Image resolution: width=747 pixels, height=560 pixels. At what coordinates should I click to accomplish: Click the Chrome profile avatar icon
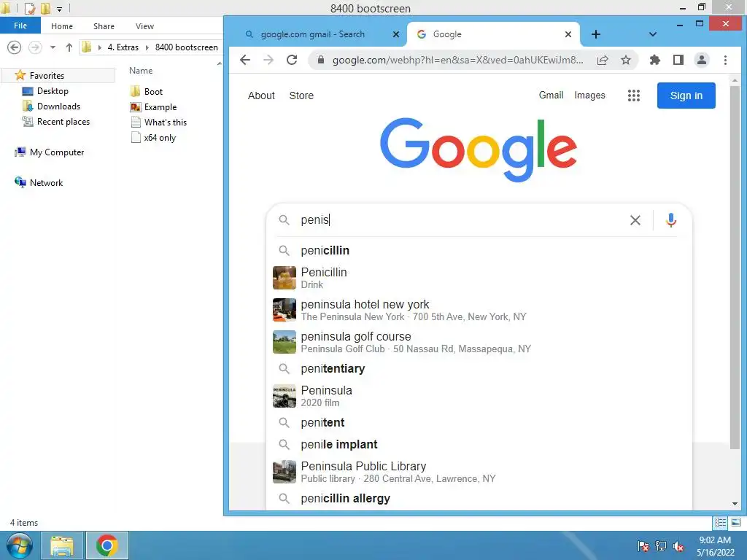(702, 60)
